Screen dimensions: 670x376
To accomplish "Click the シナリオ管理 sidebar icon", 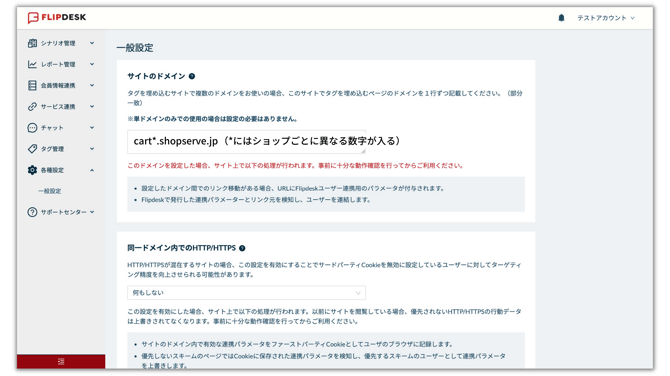I will [x=32, y=43].
